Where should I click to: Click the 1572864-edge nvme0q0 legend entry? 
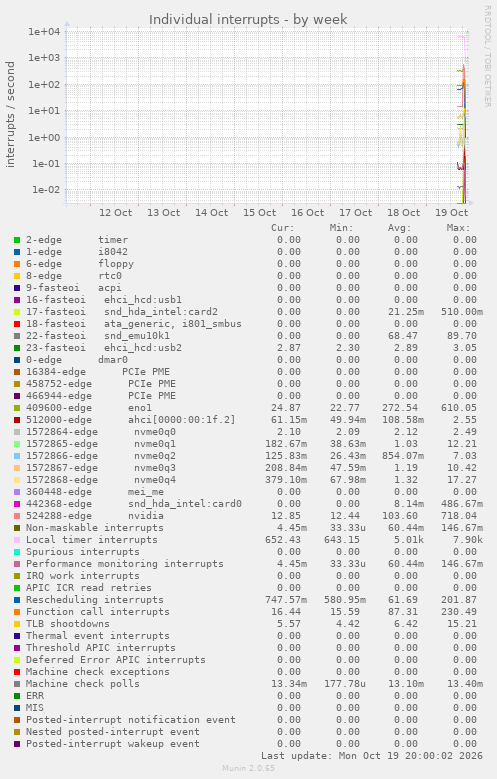coord(101,432)
